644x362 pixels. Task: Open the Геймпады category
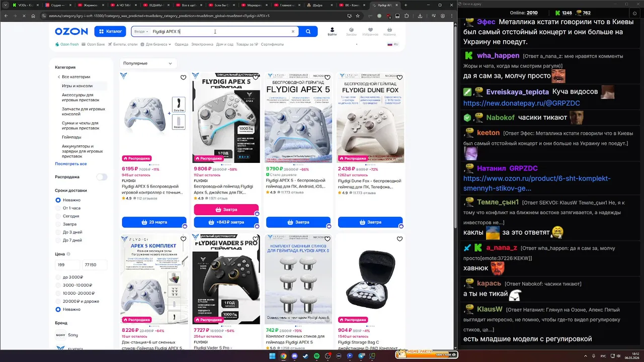(x=71, y=137)
